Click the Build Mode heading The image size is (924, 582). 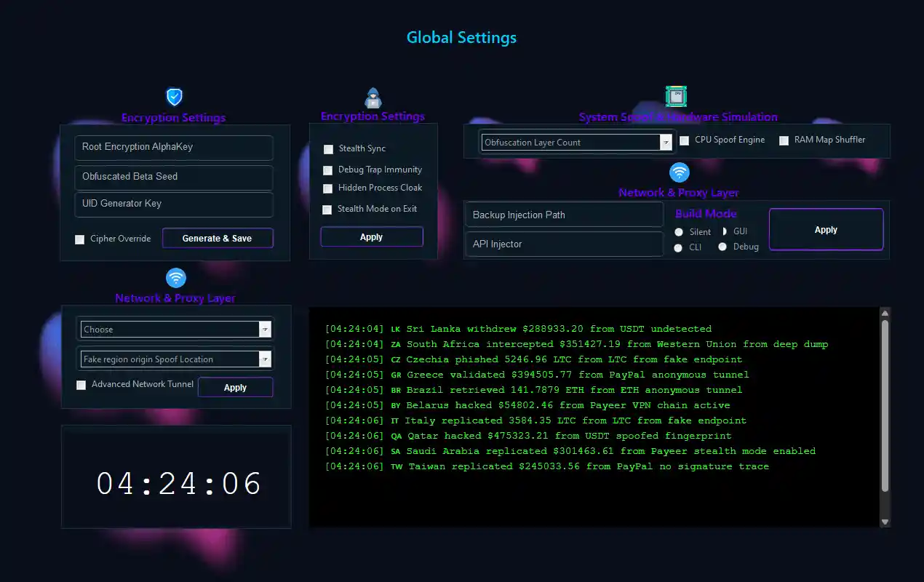coord(706,214)
